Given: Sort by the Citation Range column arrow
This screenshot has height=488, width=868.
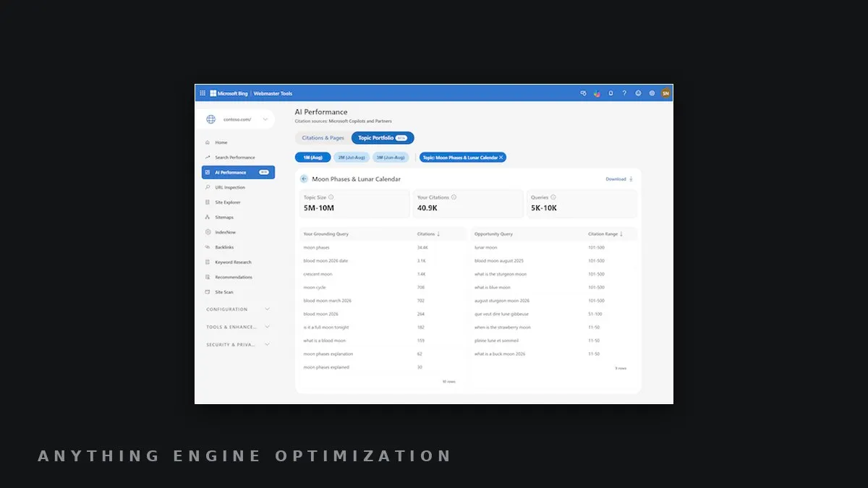Looking at the screenshot, I should point(621,234).
